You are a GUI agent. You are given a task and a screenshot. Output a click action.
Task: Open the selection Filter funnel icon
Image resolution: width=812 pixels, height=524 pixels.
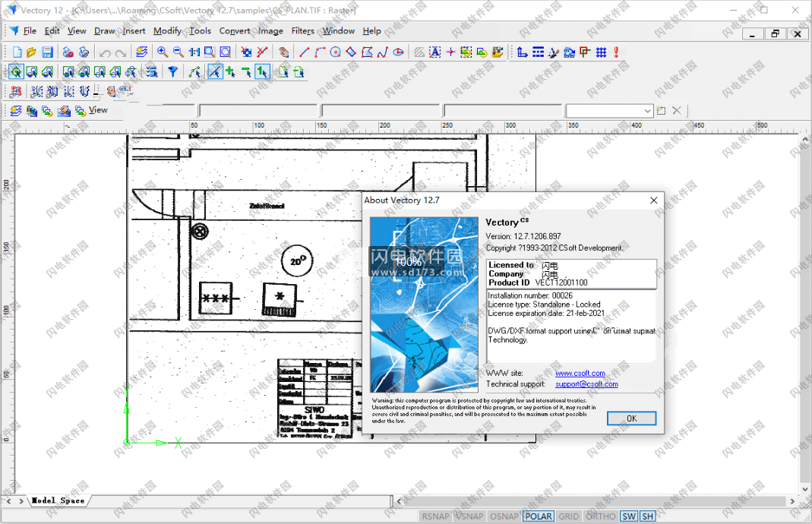tap(173, 72)
